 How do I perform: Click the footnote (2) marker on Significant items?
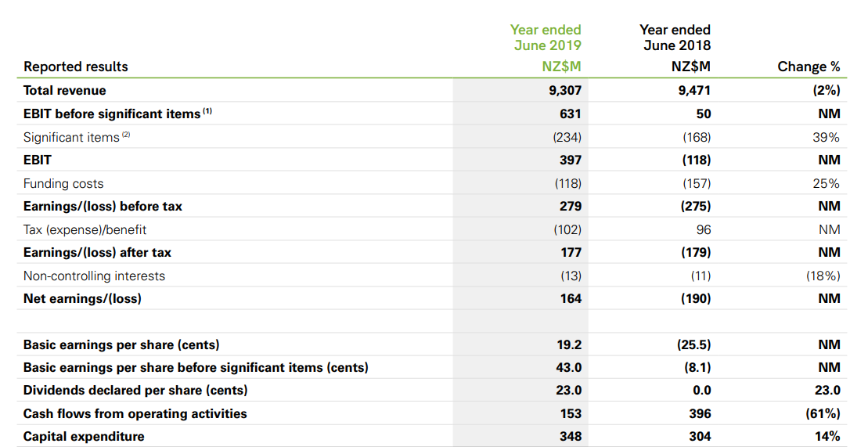click(x=126, y=135)
